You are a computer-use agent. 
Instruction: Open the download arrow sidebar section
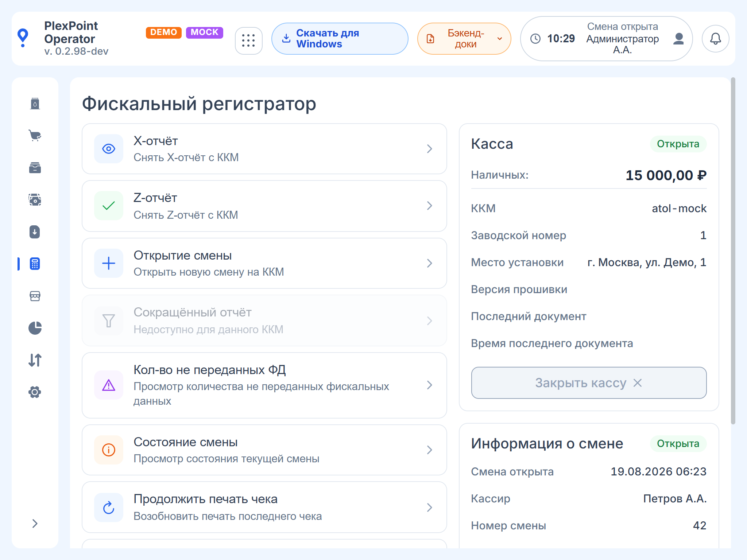click(x=35, y=232)
